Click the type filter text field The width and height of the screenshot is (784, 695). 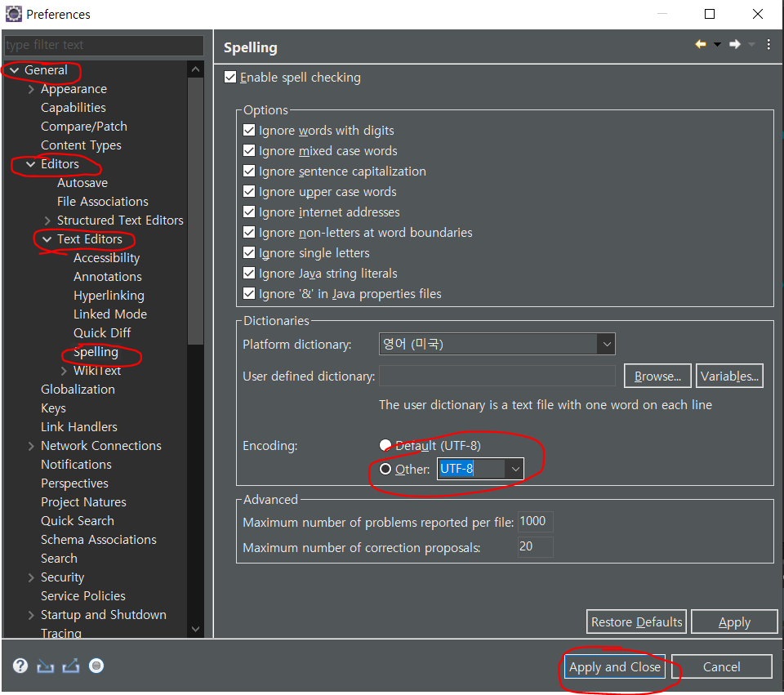104,45
